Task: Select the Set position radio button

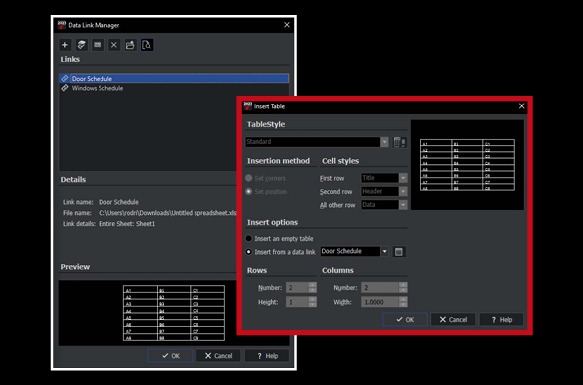Action: point(249,192)
